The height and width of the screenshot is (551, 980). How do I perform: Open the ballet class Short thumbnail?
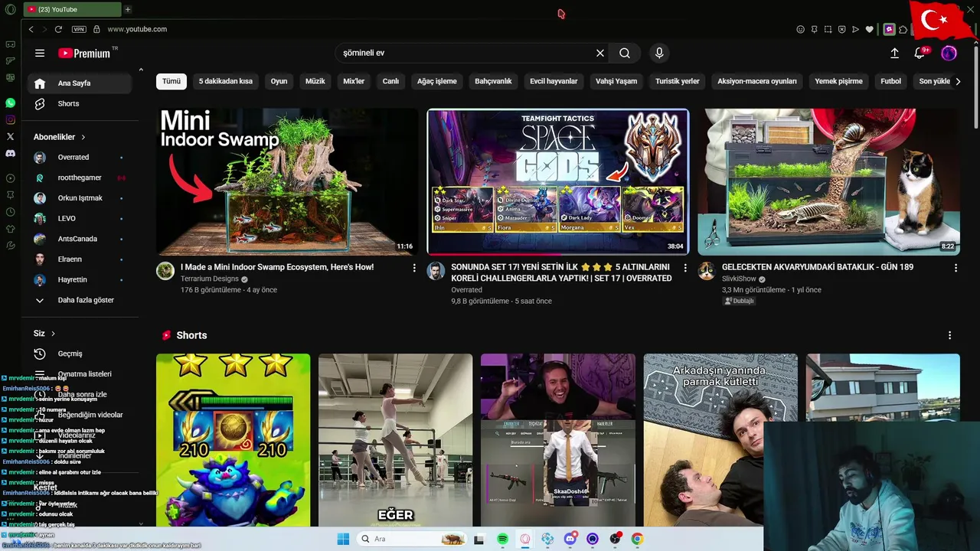point(396,440)
